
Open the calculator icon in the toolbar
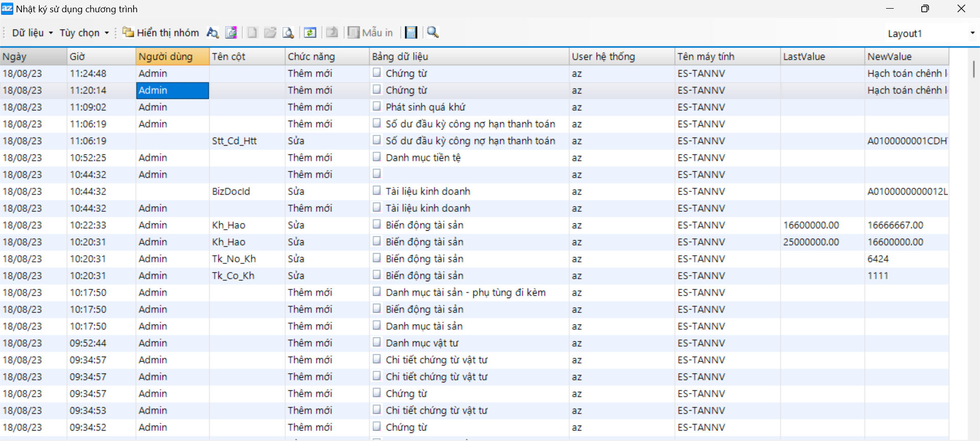[x=411, y=33]
